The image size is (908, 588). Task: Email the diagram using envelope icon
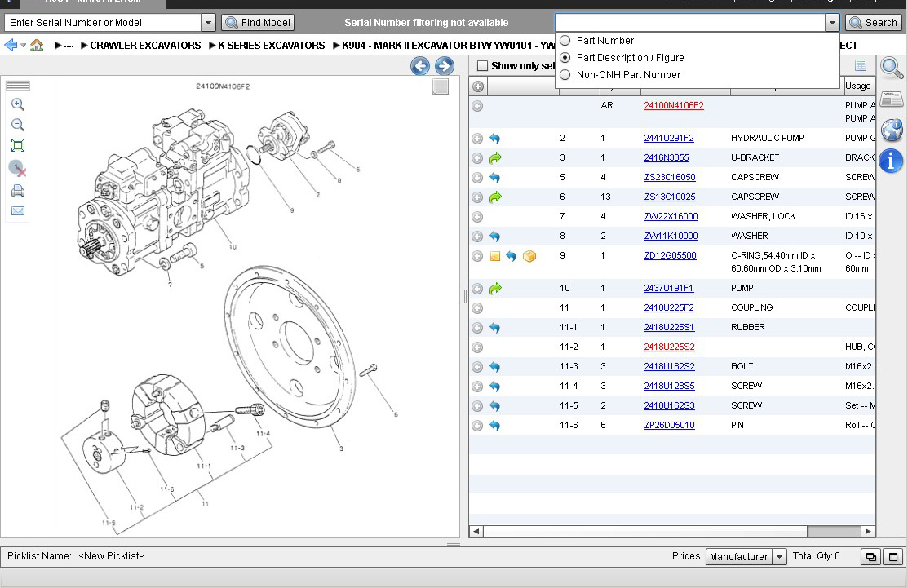pyautogui.click(x=17, y=211)
